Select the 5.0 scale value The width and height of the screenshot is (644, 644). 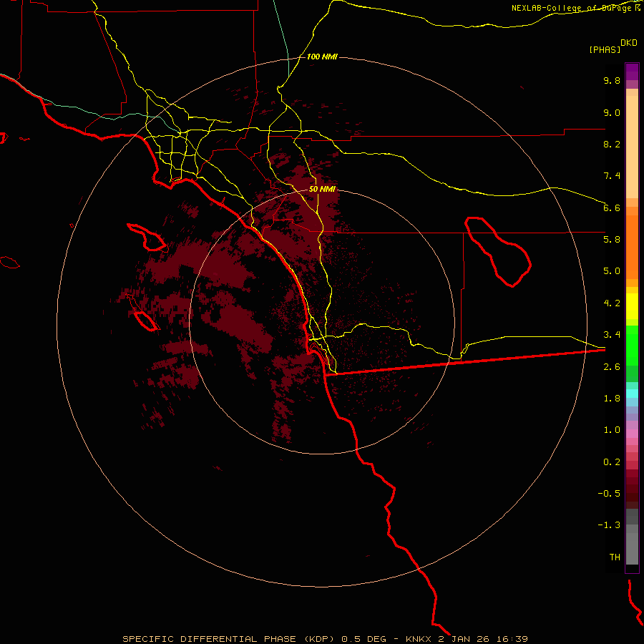[x=612, y=271]
